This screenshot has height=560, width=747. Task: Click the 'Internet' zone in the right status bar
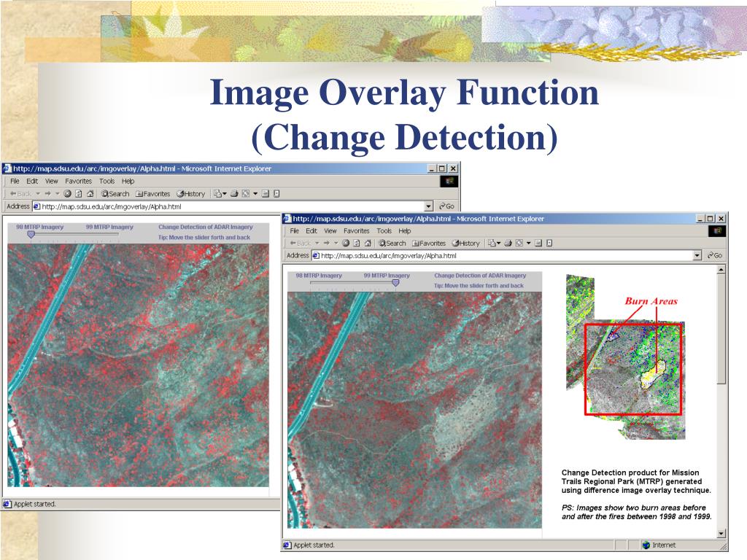point(659,545)
